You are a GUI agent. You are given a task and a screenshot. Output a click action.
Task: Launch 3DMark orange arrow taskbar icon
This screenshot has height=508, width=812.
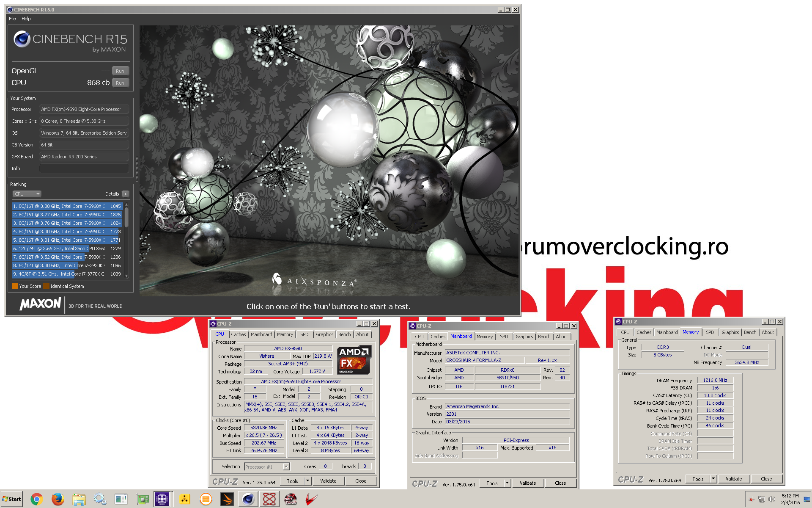(x=227, y=500)
